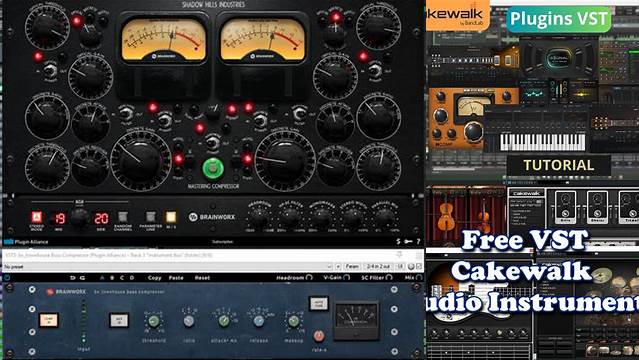Toggle the Parameter Link button
The image size is (639, 360).
tap(150, 216)
